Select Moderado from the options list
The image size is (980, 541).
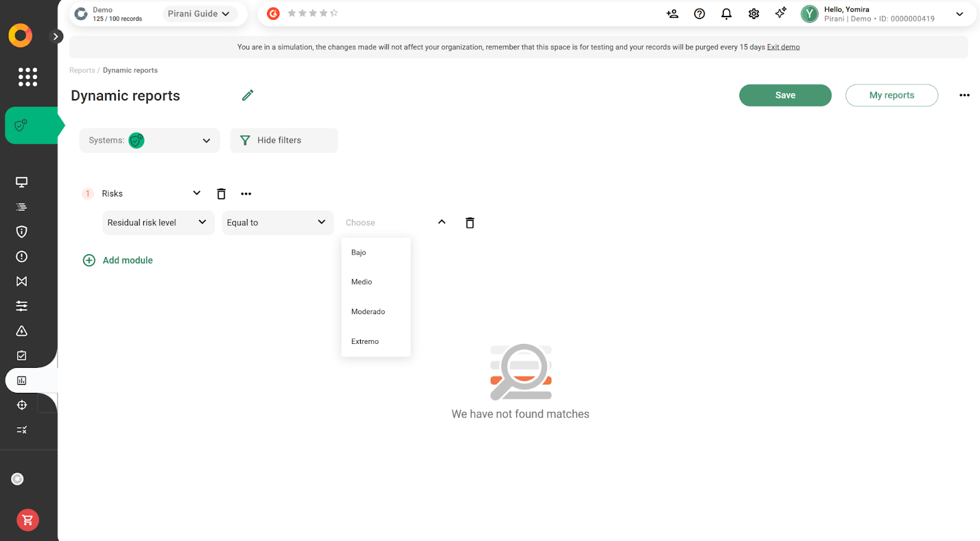click(368, 312)
